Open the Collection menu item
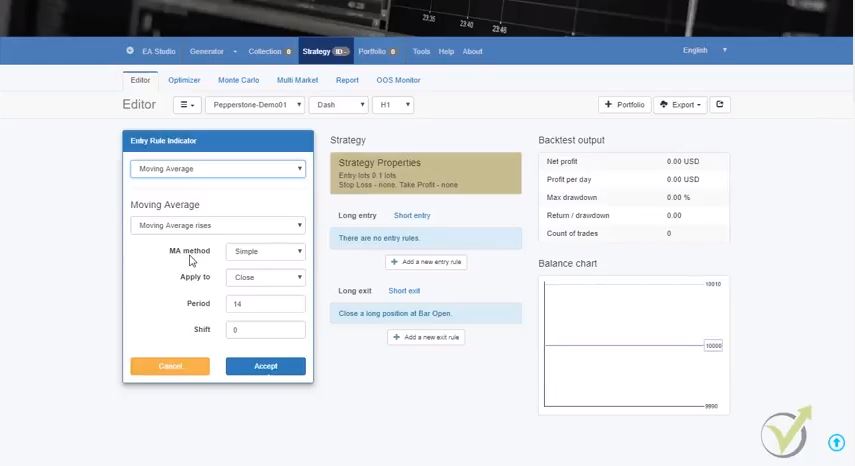855x466 pixels. pyautogui.click(x=270, y=51)
